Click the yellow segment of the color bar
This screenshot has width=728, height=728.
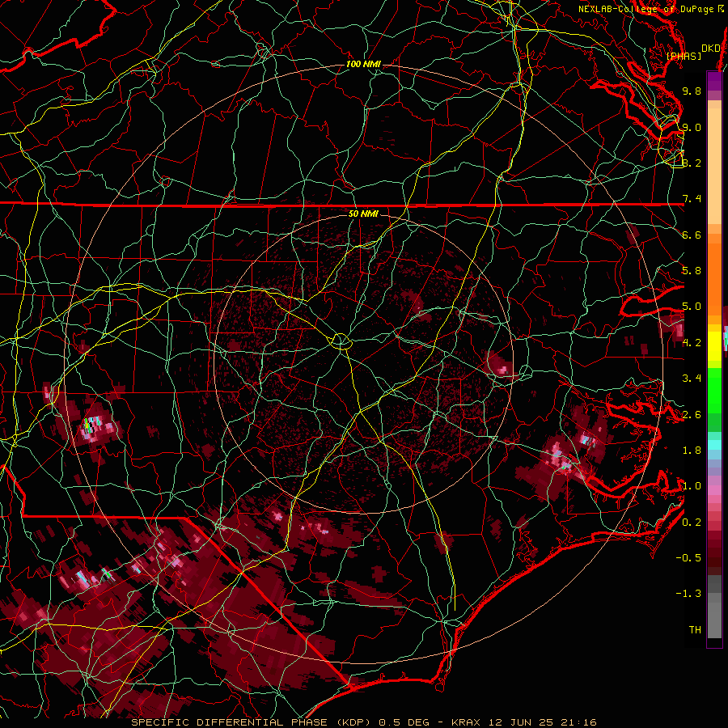pyautogui.click(x=714, y=346)
